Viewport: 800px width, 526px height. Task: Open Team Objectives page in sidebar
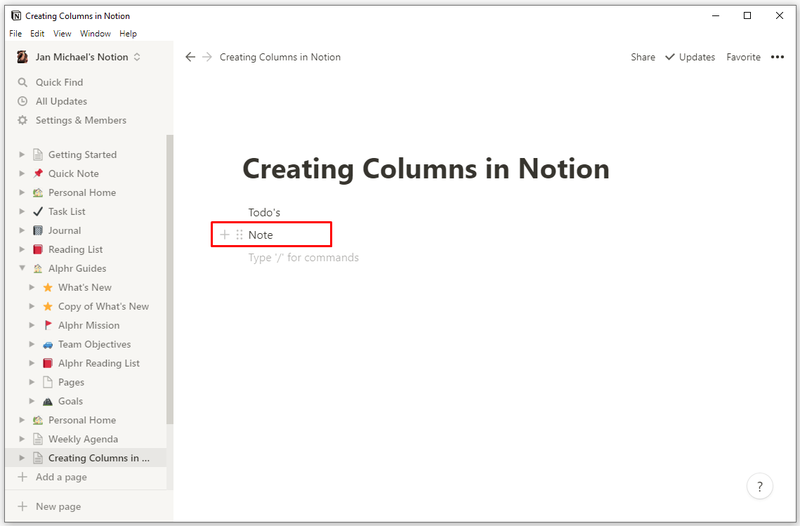pos(94,344)
